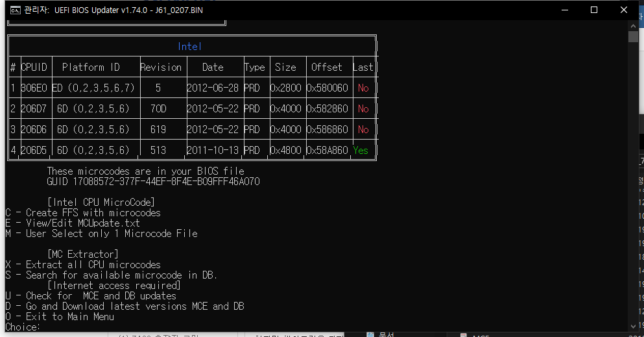
Task: Click the cmd console icon in title bar
Action: 15,10
